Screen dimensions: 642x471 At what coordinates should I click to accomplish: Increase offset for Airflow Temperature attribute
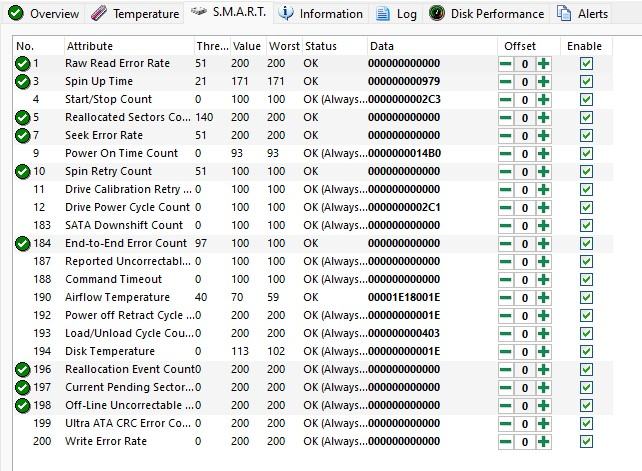[543, 298]
